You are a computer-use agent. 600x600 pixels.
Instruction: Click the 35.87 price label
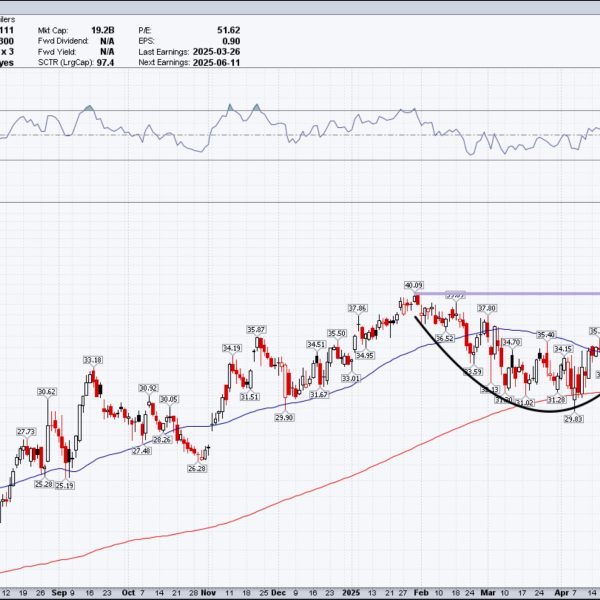pyautogui.click(x=256, y=329)
